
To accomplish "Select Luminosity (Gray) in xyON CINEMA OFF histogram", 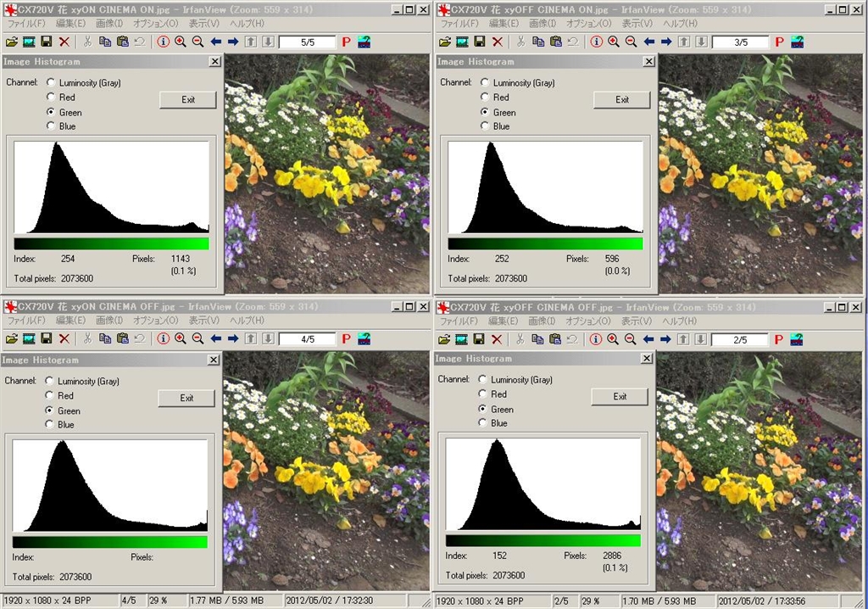I will 49,381.
